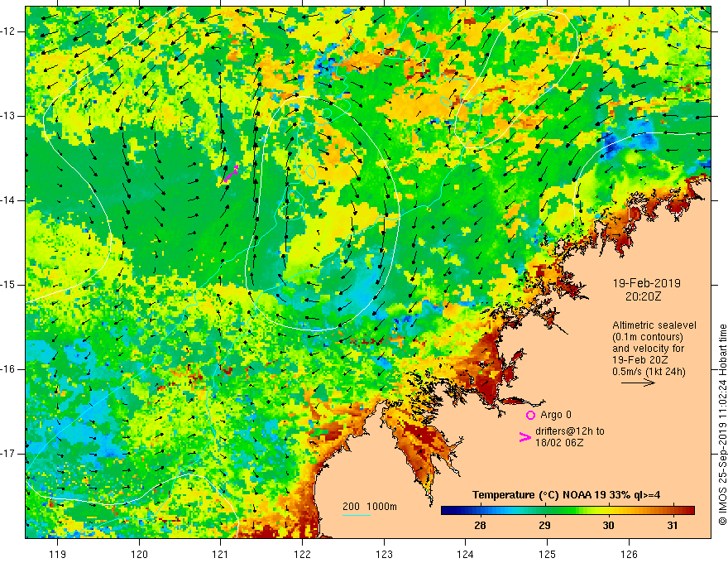Click the magenta Argo circle legend symbol
The height and width of the screenshot is (563, 728).
coord(530,415)
